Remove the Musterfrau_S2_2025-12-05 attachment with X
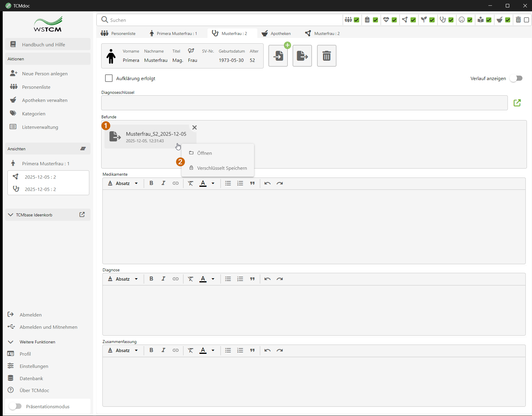 click(x=194, y=128)
